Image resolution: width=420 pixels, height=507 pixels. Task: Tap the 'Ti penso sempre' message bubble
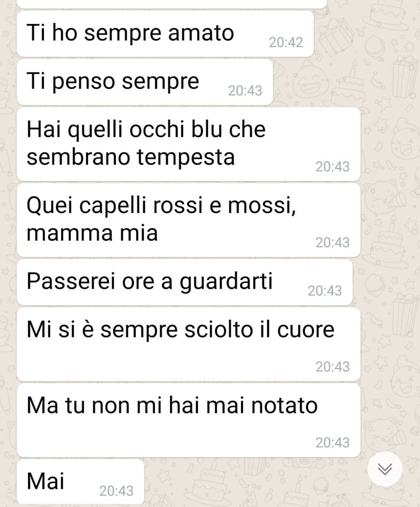145,82
